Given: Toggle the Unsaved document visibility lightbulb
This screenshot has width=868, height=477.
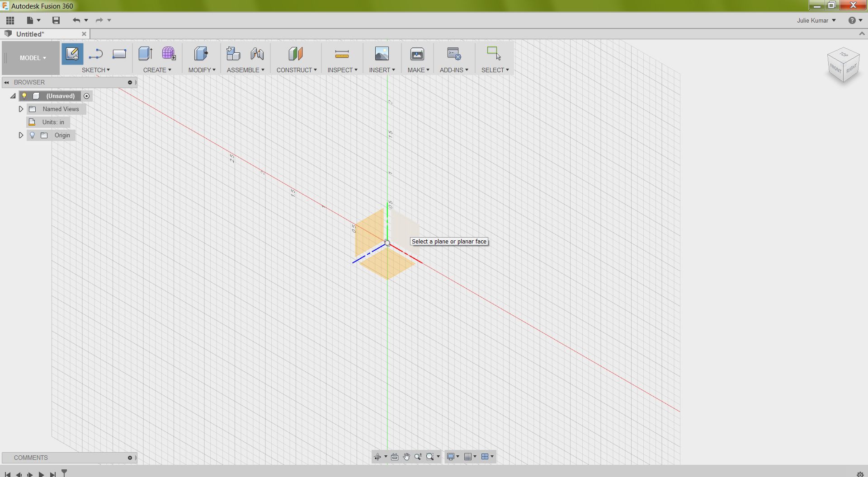Looking at the screenshot, I should click(24, 96).
